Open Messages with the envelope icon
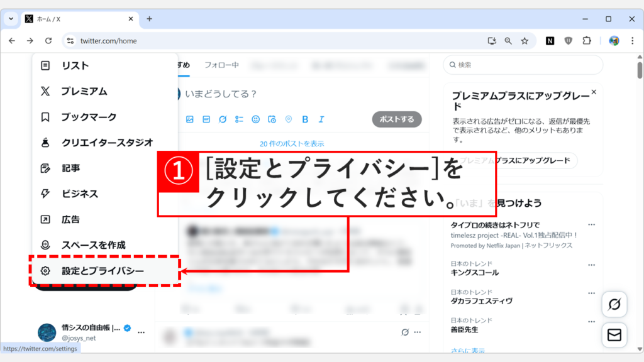 615,335
